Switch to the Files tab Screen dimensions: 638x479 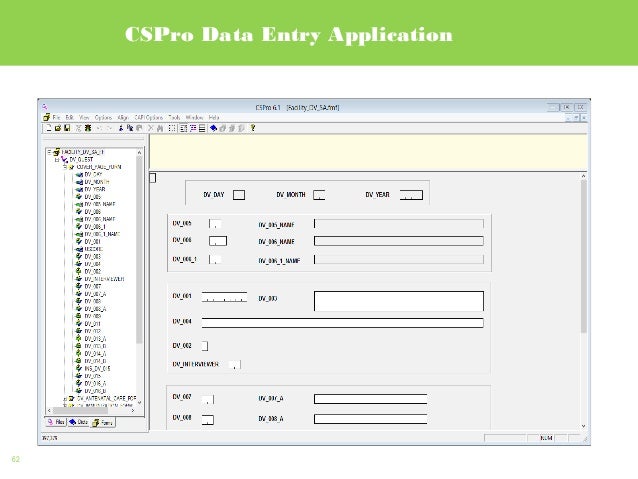tap(56, 422)
